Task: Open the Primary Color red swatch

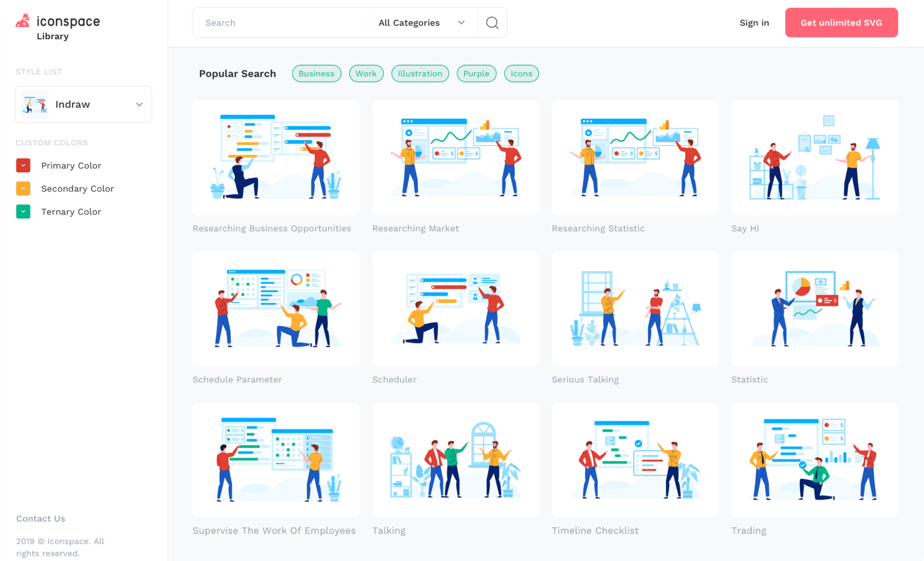Action: (23, 166)
